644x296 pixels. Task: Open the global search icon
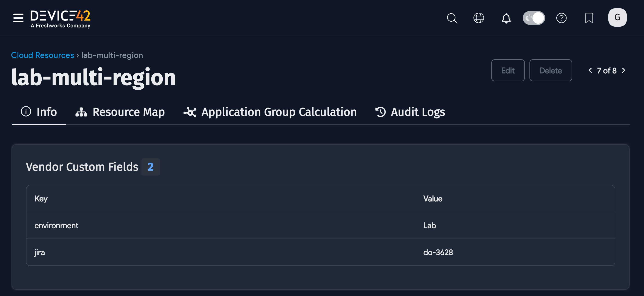tap(452, 18)
